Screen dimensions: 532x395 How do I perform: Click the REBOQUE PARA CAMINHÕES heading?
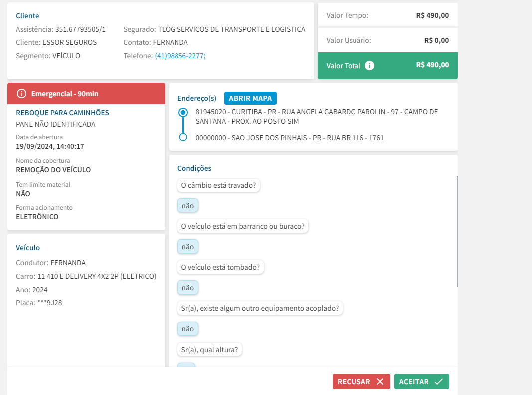tap(62, 113)
